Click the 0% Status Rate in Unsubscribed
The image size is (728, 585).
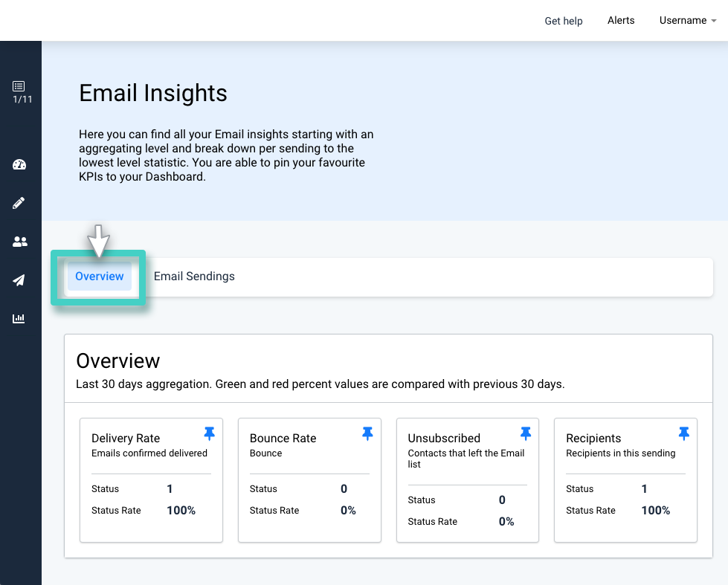[x=506, y=521]
